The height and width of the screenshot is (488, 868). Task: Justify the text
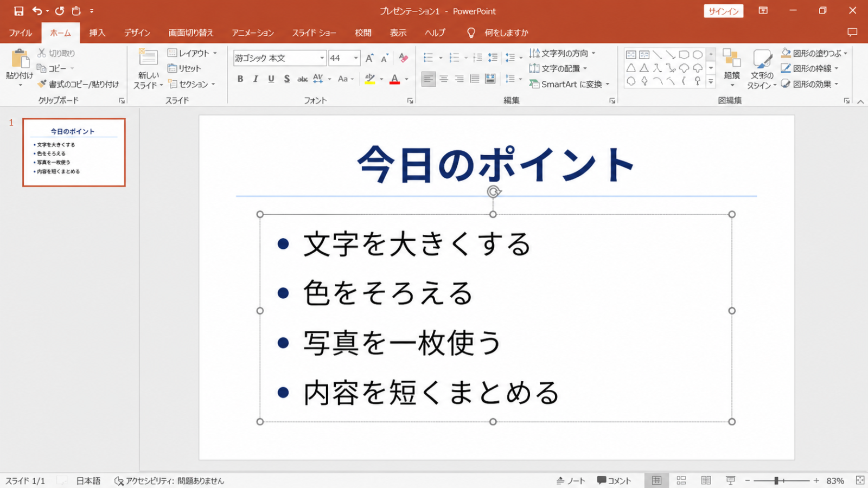pyautogui.click(x=475, y=79)
